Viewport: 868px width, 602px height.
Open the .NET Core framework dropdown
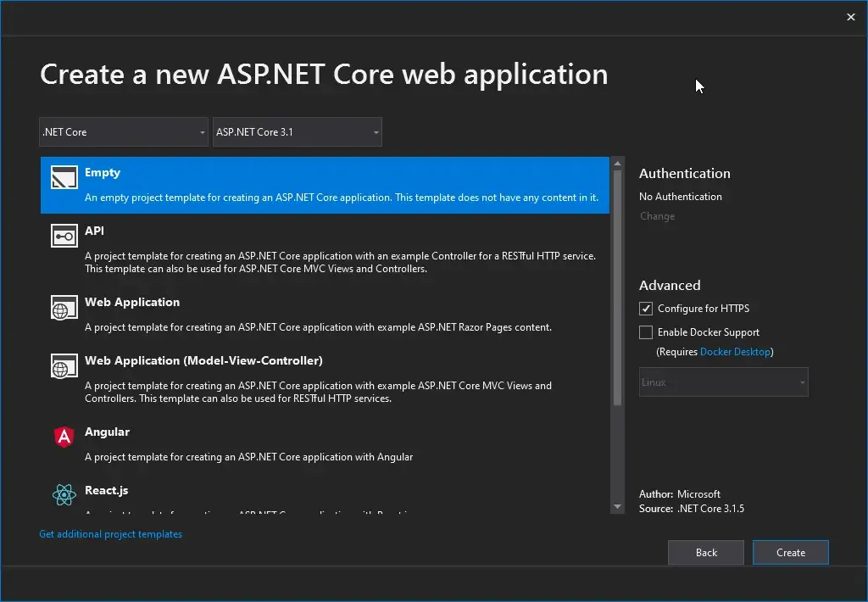[123, 131]
